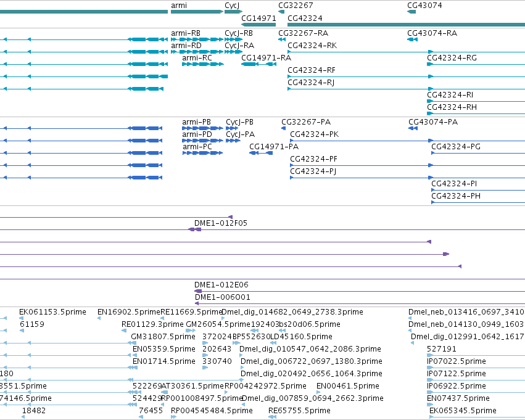Select the CG42324 gene label

[305, 18]
